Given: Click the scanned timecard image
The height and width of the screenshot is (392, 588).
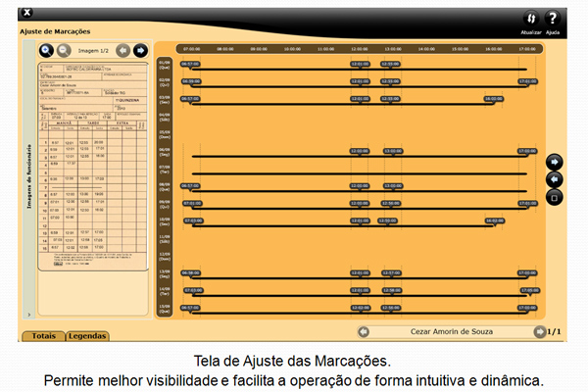Looking at the screenshot, I should tap(91, 167).
